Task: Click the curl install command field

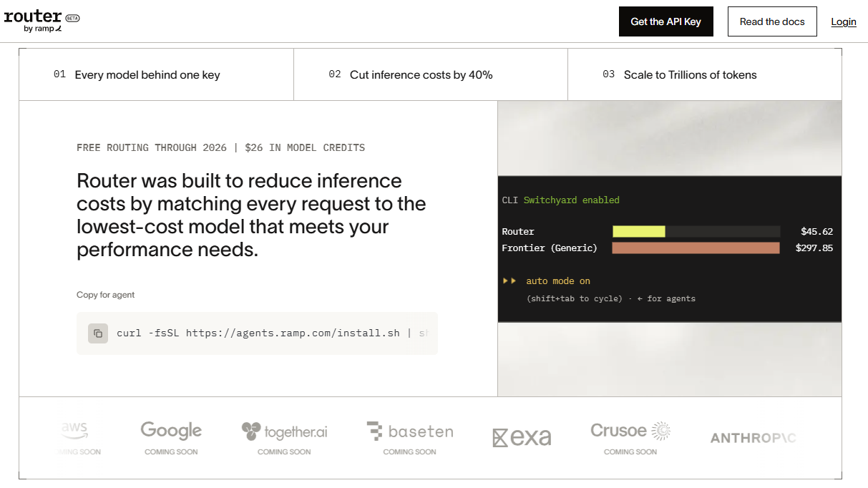Action: (257, 333)
